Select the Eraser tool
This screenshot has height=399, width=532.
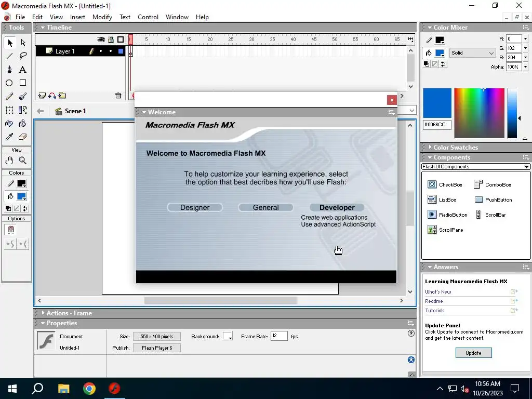(x=23, y=137)
